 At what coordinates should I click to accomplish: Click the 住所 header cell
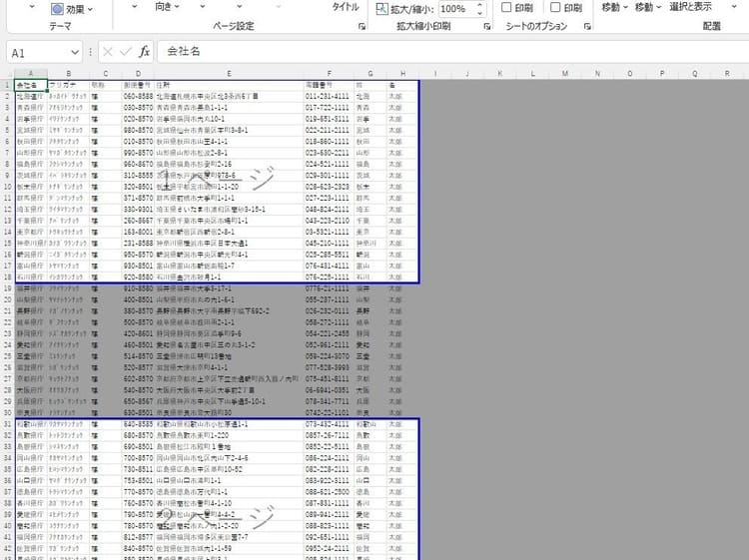click(229, 85)
